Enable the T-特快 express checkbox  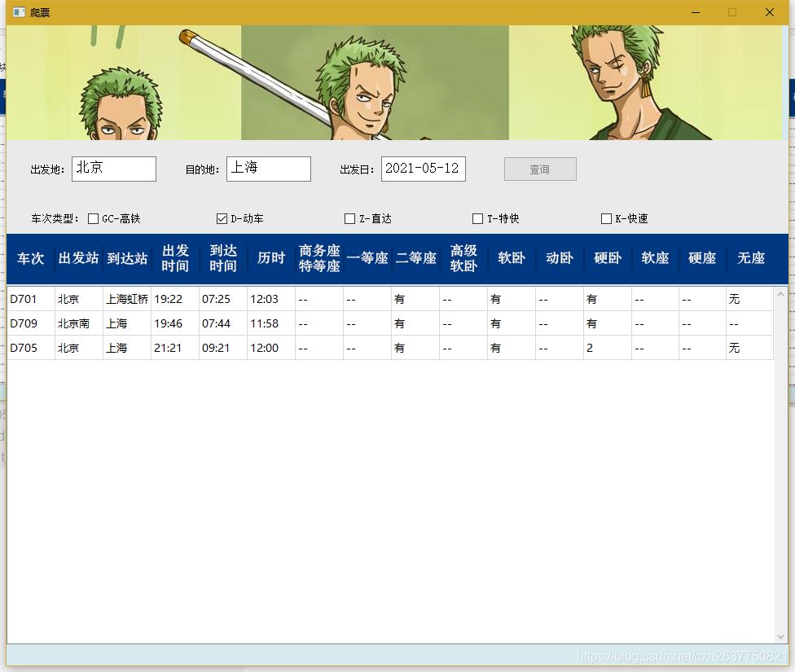(477, 218)
